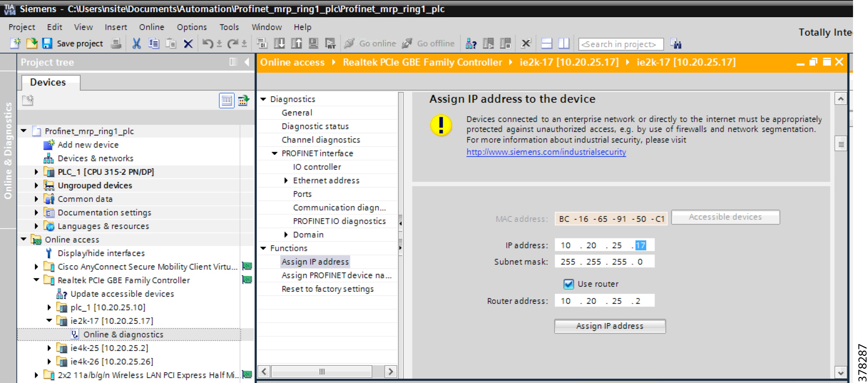Toggle the Use router checkbox
This screenshot has width=868, height=383.
coord(568,284)
